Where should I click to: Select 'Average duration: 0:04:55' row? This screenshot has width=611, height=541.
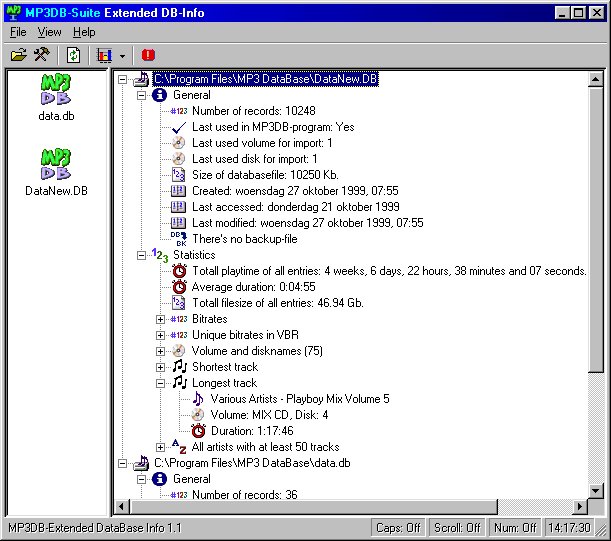point(254,287)
